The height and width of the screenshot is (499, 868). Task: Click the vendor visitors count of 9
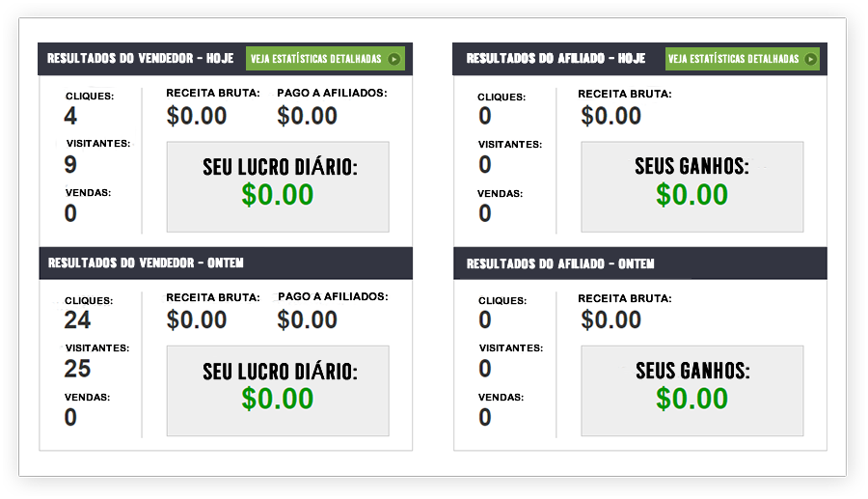click(x=70, y=165)
